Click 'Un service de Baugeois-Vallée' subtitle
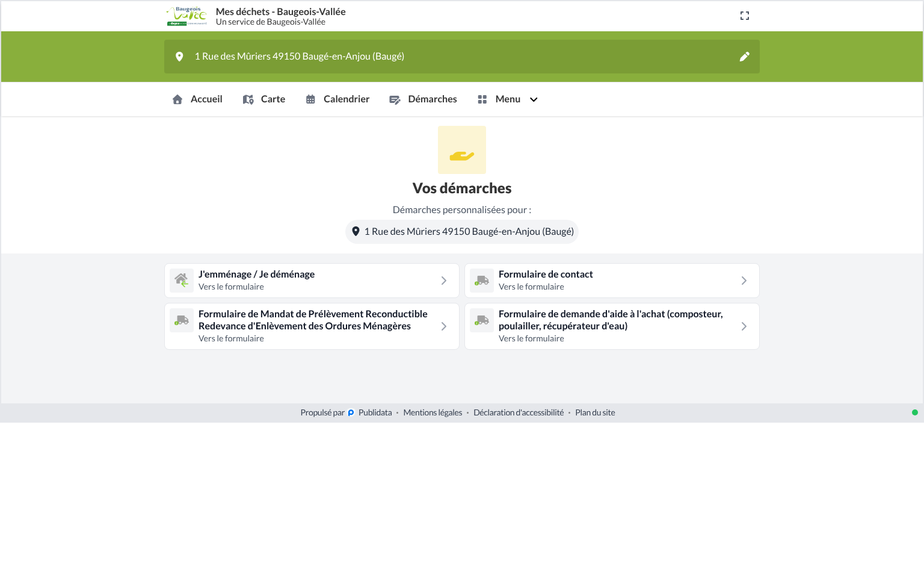The image size is (924, 578). (271, 22)
